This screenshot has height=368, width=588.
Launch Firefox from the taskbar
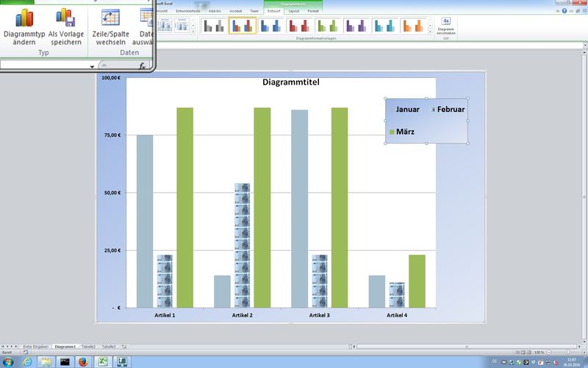[83, 361]
